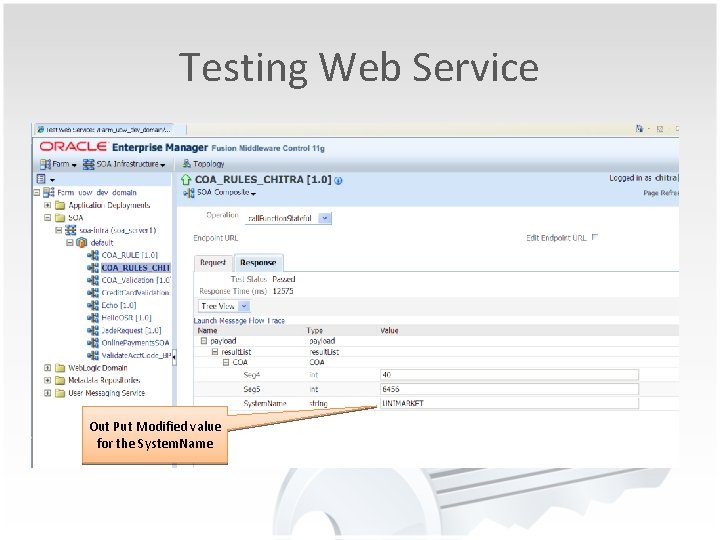The height and width of the screenshot is (540, 720).
Task: Select OnlinePaymentsSOA composite
Action: (135, 343)
